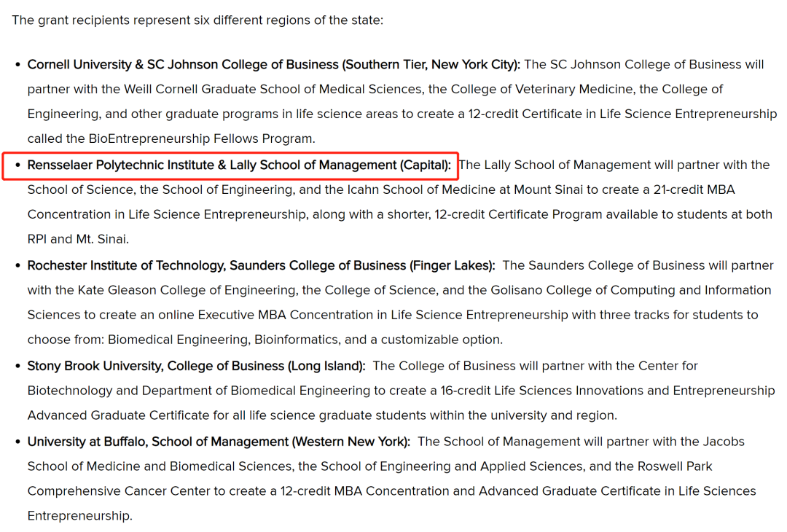Click the text 'RPI and Mt. Sinai'
787x532 pixels.
tap(77, 239)
